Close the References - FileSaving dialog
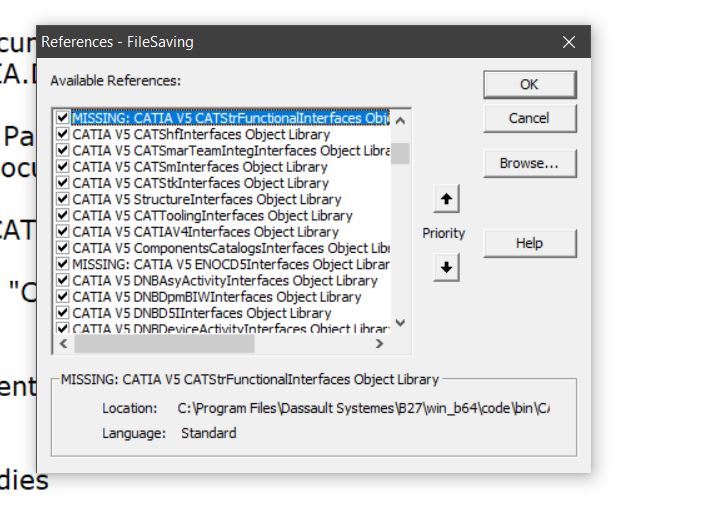This screenshot has height=512, width=717. click(x=569, y=42)
